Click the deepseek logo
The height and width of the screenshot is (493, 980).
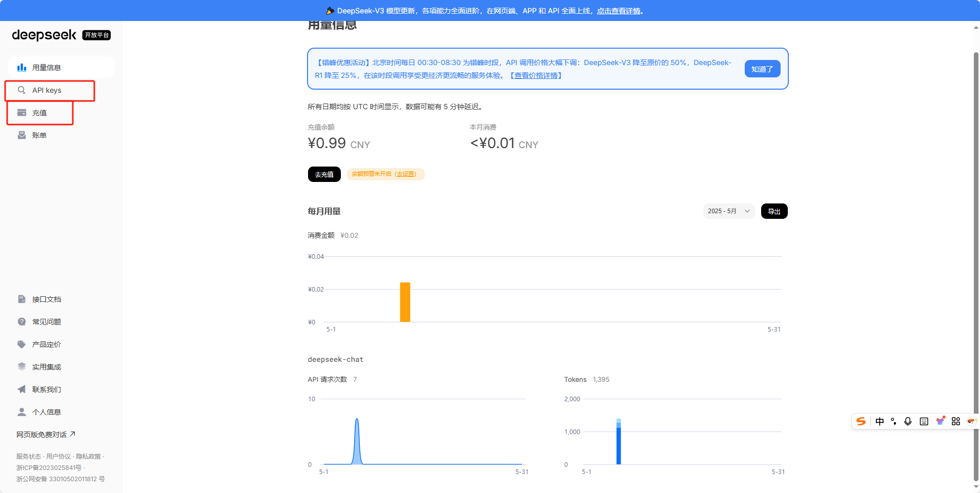tap(44, 35)
